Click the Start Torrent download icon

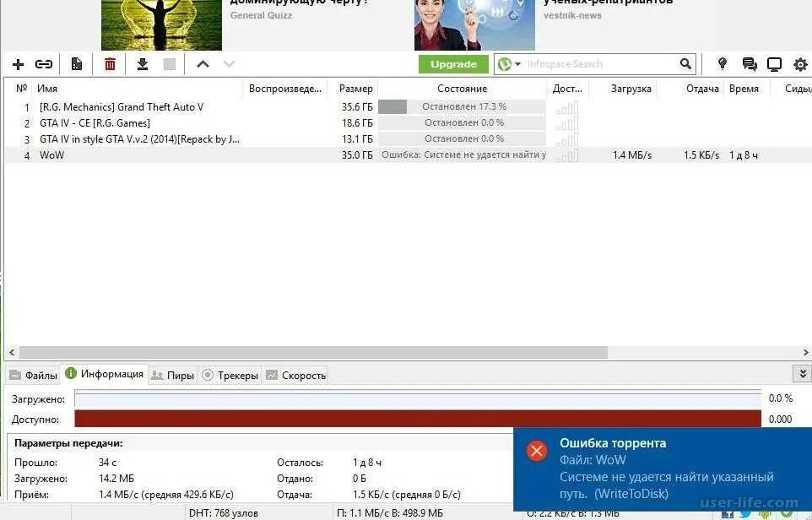point(143,64)
